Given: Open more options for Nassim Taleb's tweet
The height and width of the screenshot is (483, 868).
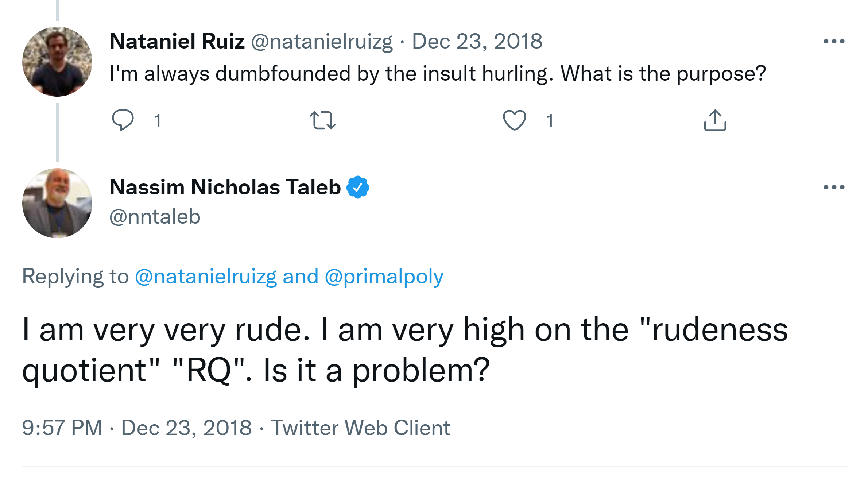Looking at the screenshot, I should pyautogui.click(x=834, y=187).
